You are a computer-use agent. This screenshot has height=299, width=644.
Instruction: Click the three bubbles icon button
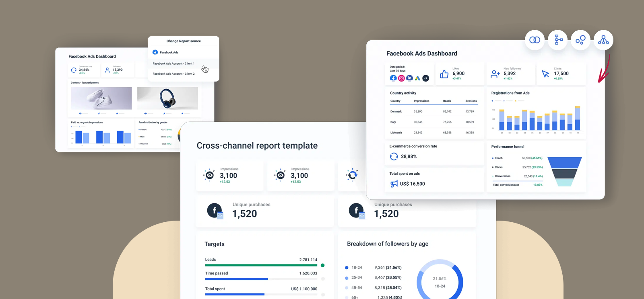coord(580,40)
